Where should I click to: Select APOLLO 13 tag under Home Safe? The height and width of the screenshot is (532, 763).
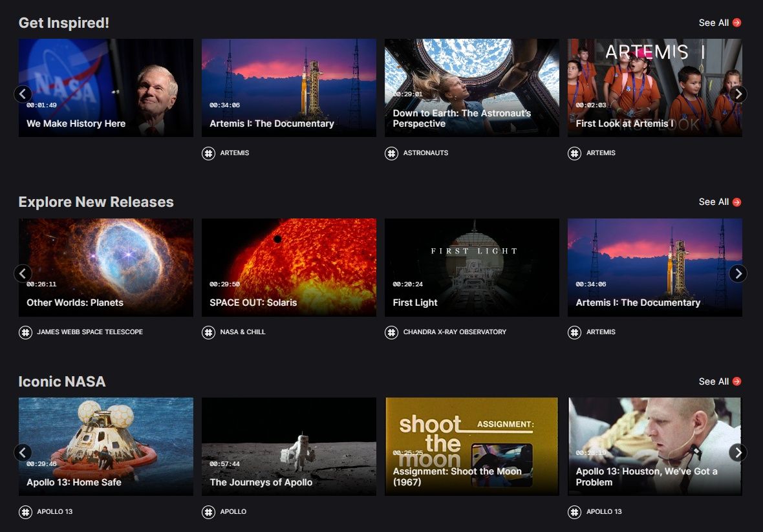pyautogui.click(x=54, y=511)
